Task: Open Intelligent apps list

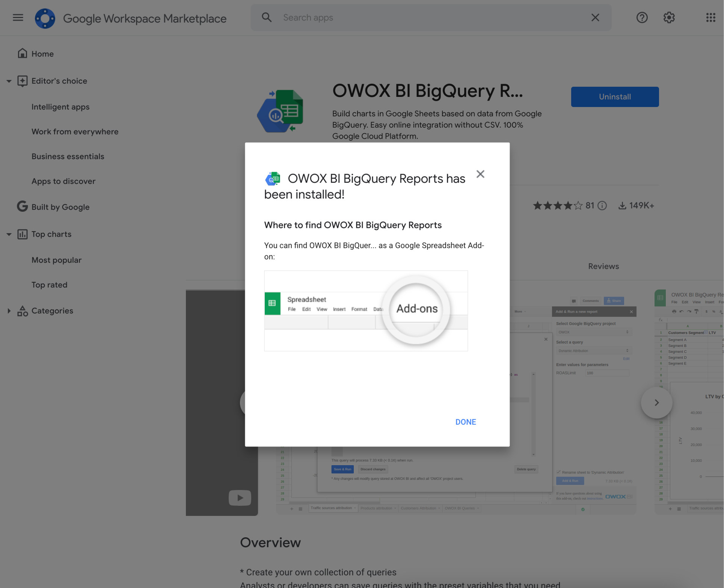Action: click(x=60, y=107)
